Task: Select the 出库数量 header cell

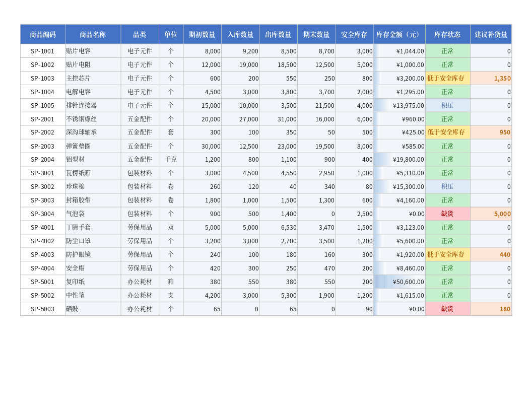Action: (278, 34)
